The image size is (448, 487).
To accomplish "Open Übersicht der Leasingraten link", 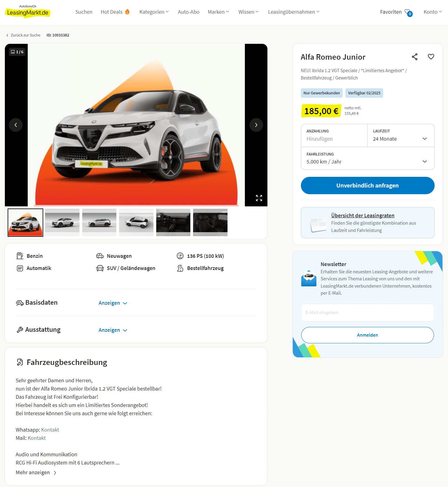I will point(363,215).
